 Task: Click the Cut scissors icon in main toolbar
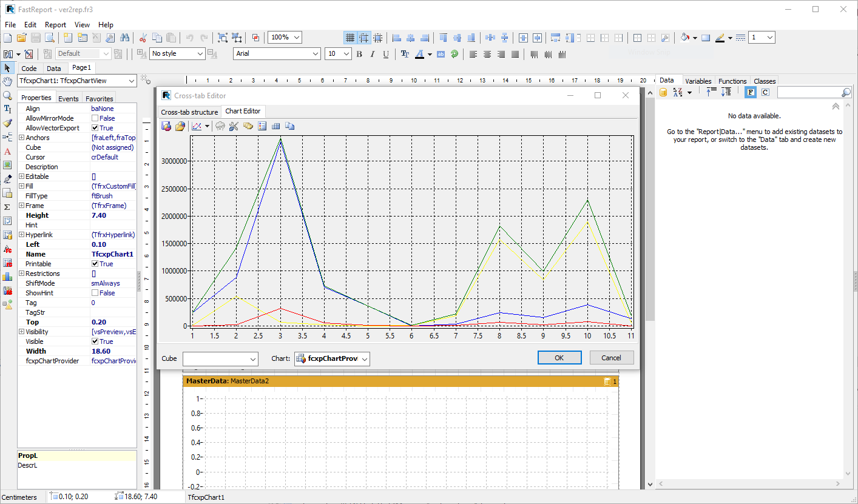tap(143, 38)
